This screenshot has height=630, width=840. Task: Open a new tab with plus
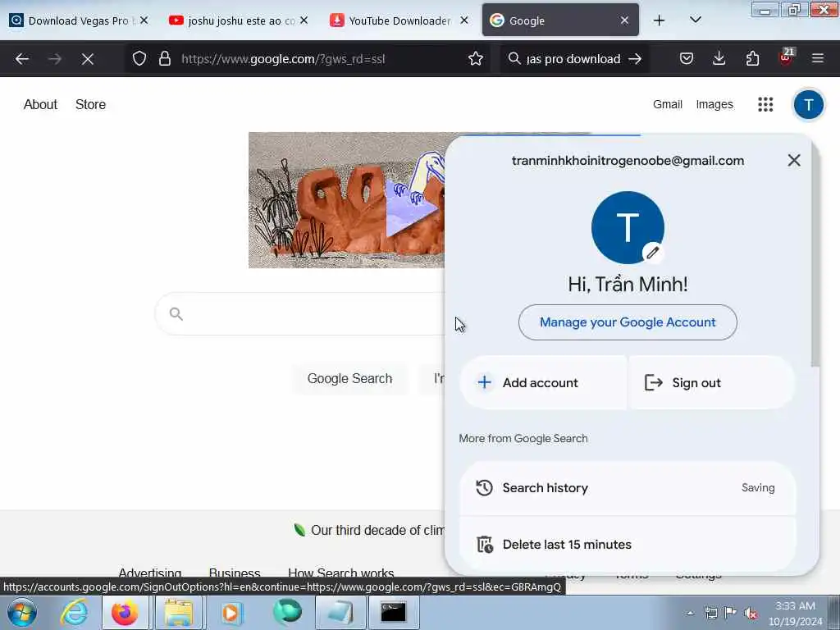coord(659,21)
